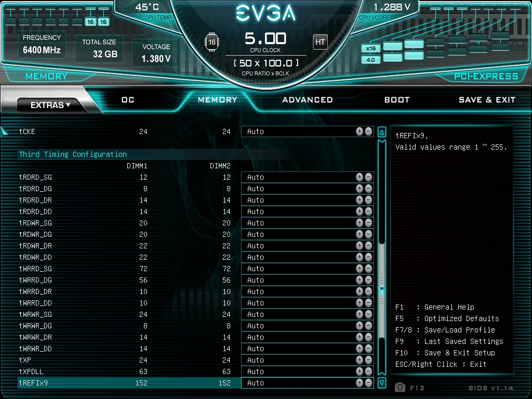The width and height of the screenshot is (532, 399).
Task: Increase tRDRD_DD using the plus icon
Action: pos(360,211)
